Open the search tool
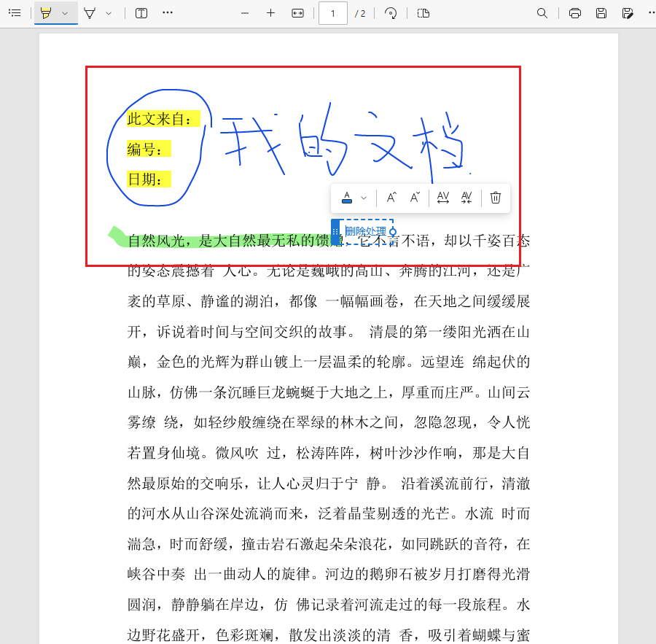 (542, 13)
